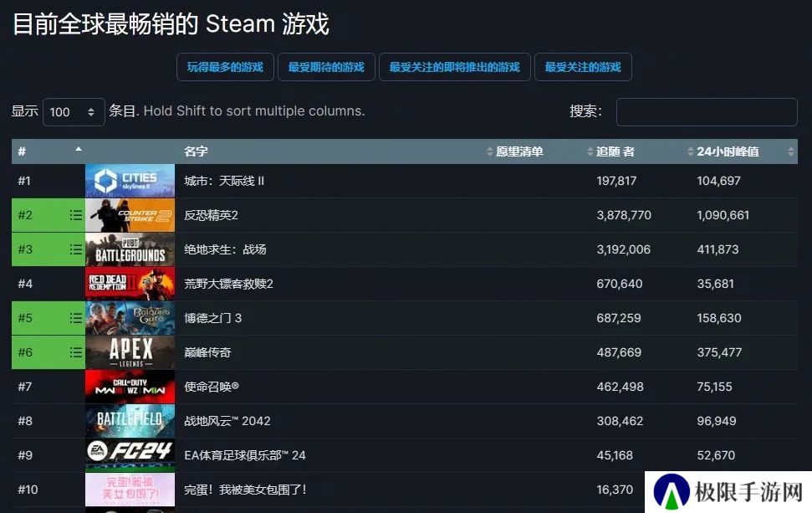Select the 16,370 followers value

615,490
